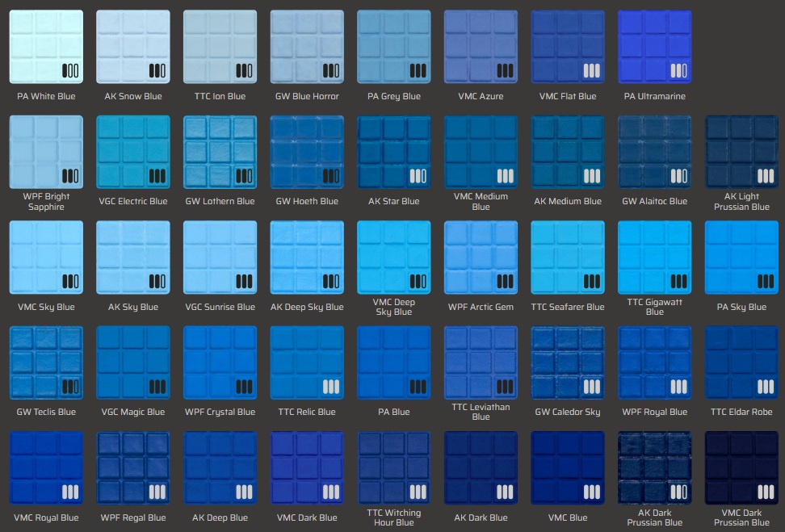This screenshot has width=785, height=532.
Task: Click the 'VMC Dark Prussian Blue' label text
Action: [x=741, y=517]
